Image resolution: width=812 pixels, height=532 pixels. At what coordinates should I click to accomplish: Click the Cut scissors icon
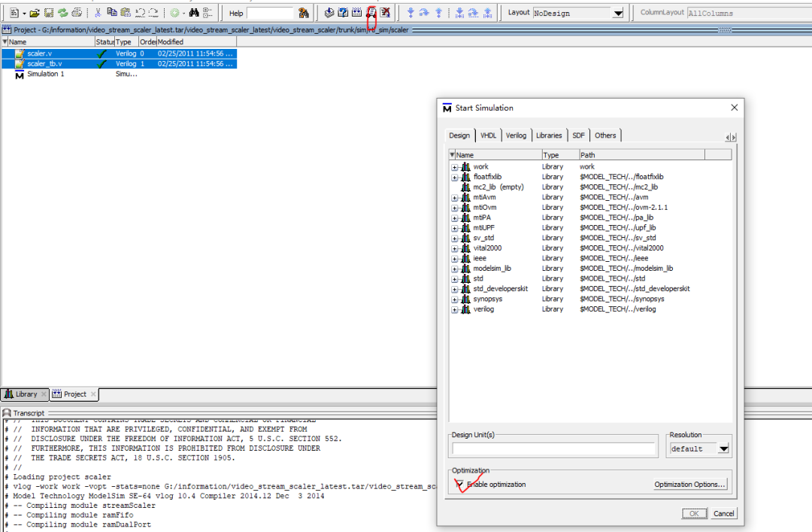98,13
